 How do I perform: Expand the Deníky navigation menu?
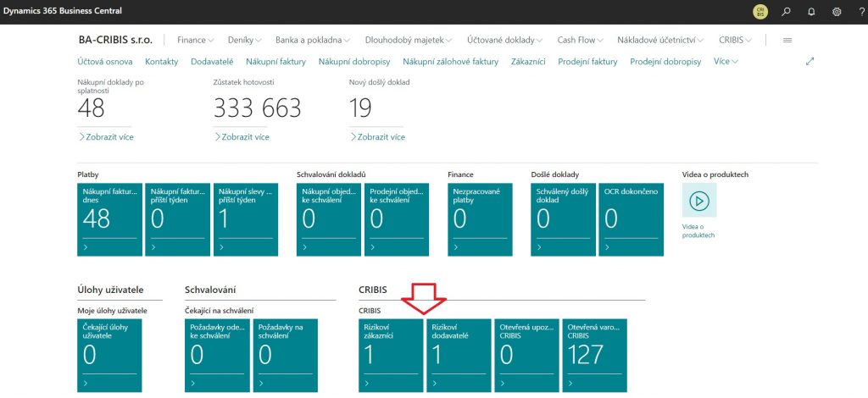click(245, 41)
